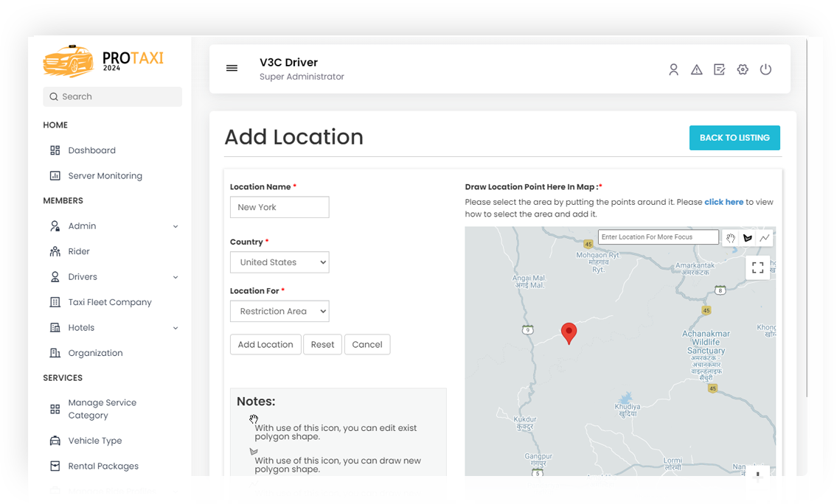
Task: Focus the Location Name field
Action: point(279,208)
